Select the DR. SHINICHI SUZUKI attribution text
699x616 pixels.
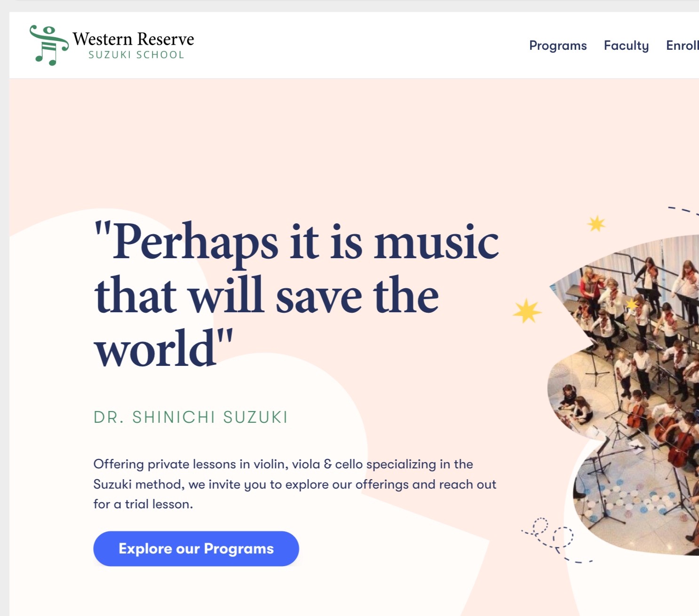[191, 417]
